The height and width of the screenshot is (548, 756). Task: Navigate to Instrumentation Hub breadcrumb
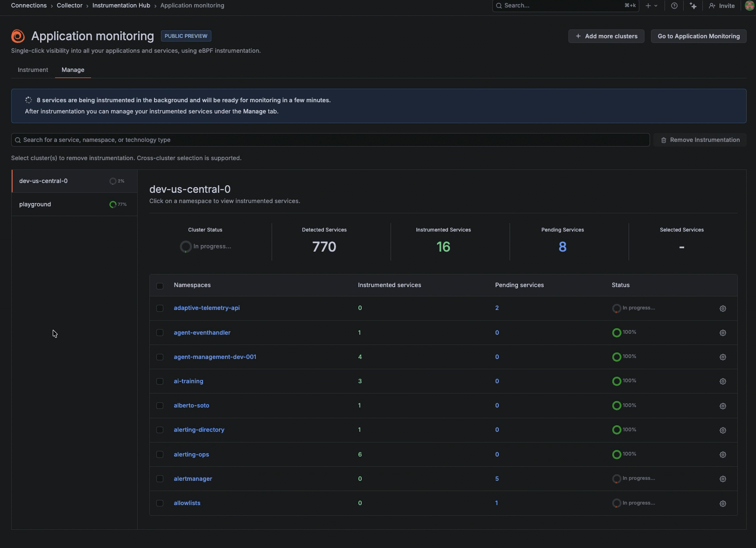[x=121, y=6]
